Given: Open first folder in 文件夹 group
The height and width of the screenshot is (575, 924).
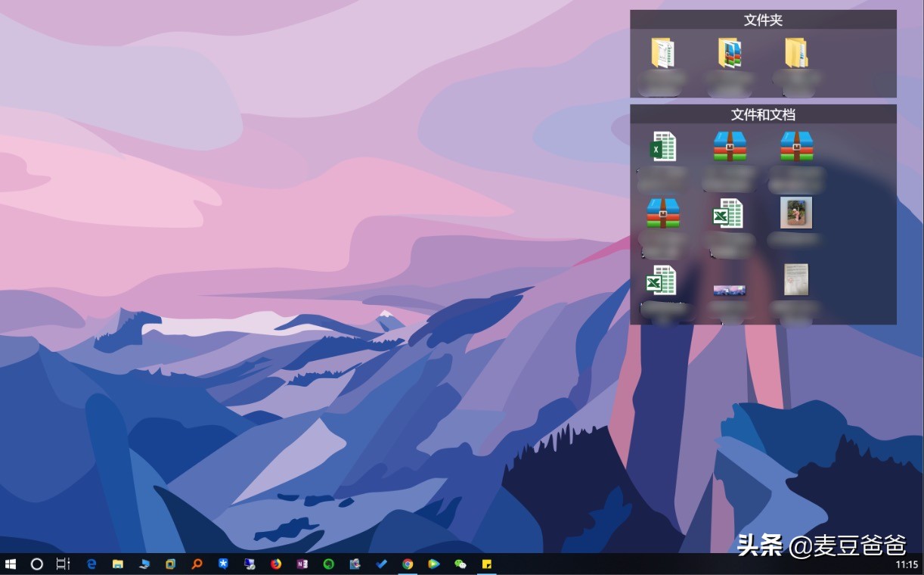Looking at the screenshot, I should tap(662, 54).
